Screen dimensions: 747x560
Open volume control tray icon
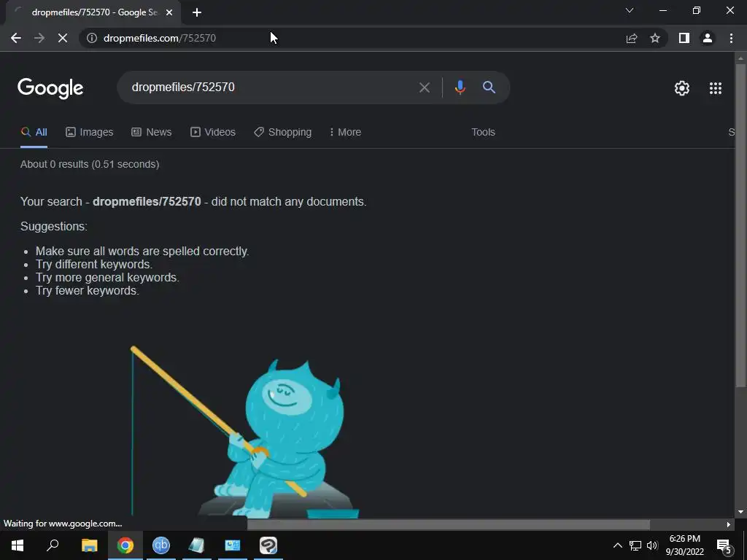pos(652,545)
